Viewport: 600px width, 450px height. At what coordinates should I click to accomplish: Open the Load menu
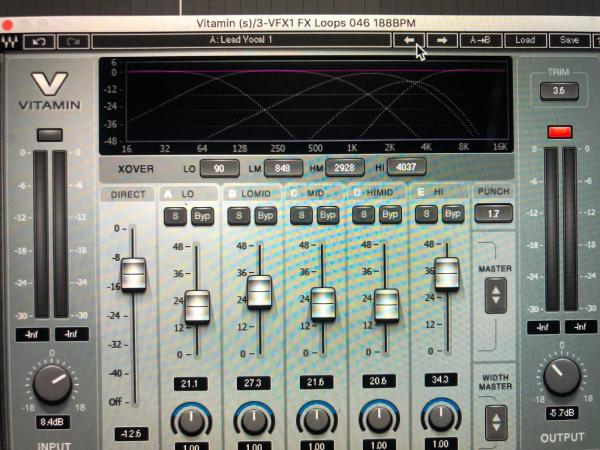525,40
